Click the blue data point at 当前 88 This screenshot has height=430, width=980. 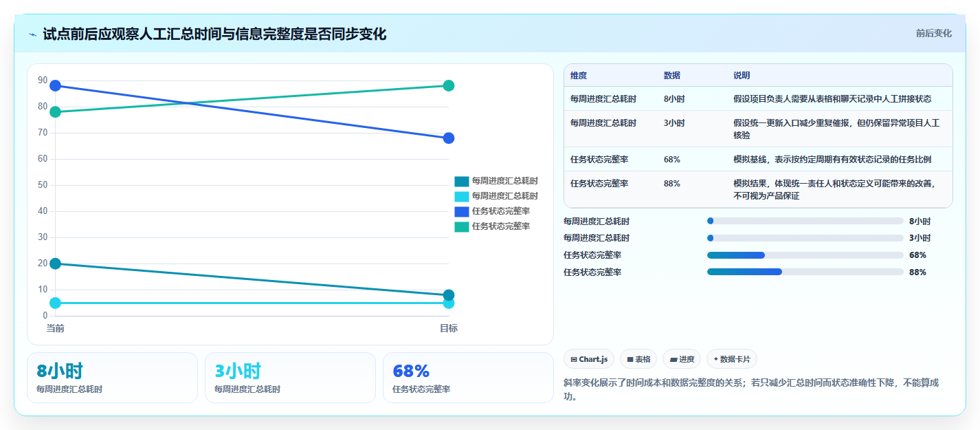tap(55, 85)
